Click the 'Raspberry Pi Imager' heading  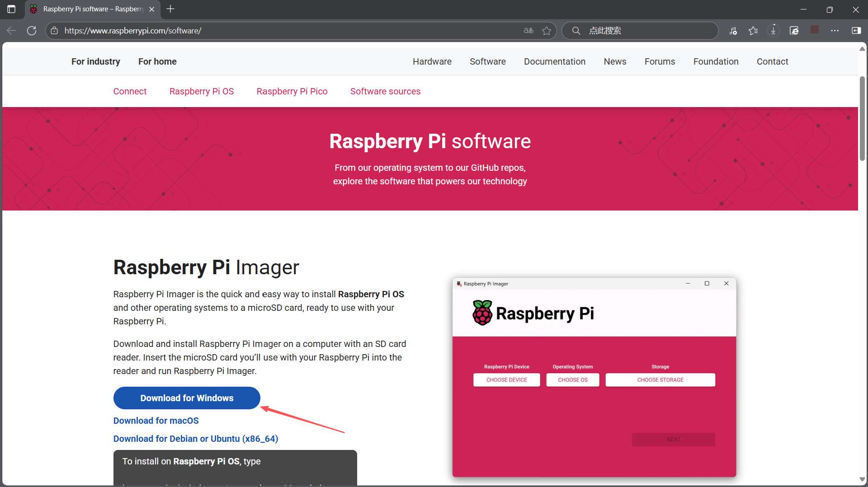[x=206, y=267]
